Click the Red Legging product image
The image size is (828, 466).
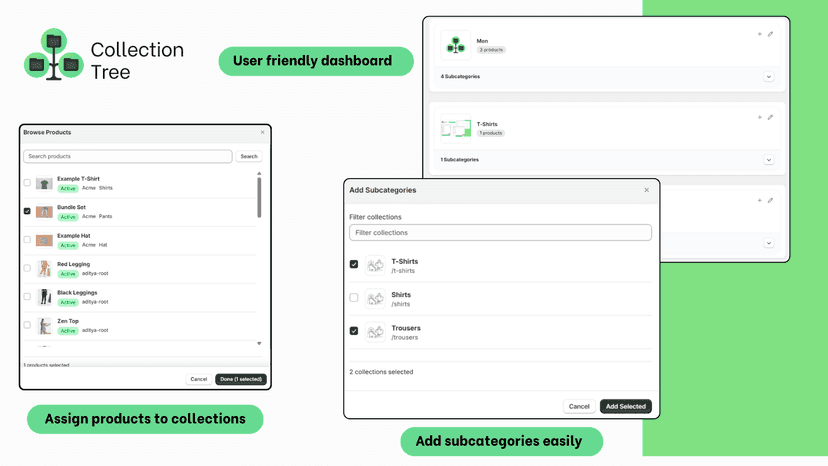tap(44, 268)
